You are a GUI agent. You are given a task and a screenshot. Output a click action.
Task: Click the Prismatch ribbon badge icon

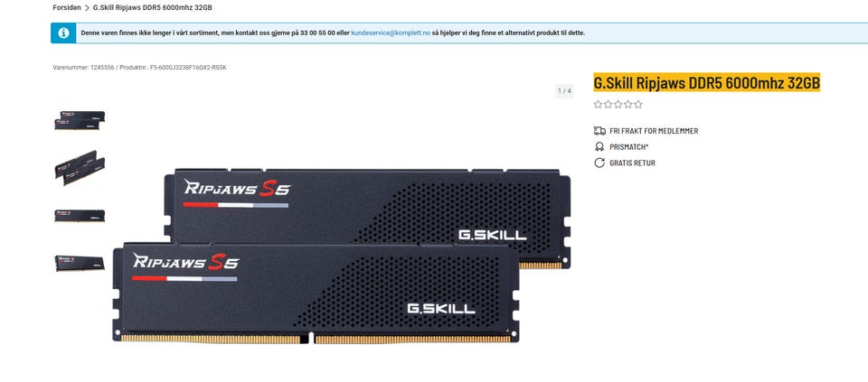[599, 147]
